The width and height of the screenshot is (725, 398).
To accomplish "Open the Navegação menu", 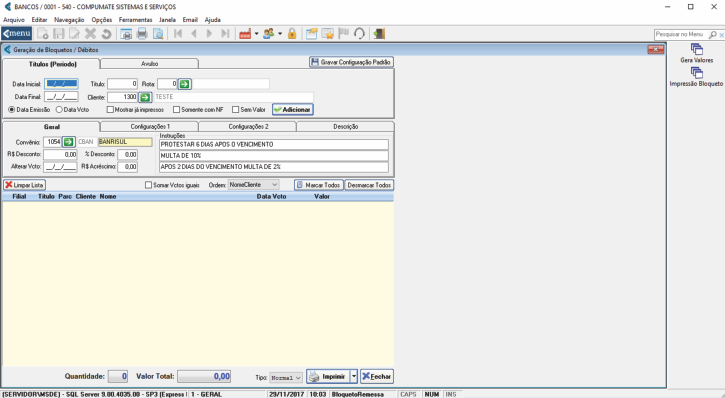I will tap(69, 20).
